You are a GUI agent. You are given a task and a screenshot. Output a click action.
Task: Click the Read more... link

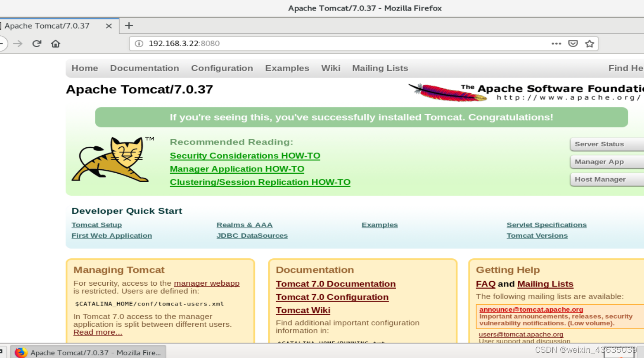click(x=98, y=332)
